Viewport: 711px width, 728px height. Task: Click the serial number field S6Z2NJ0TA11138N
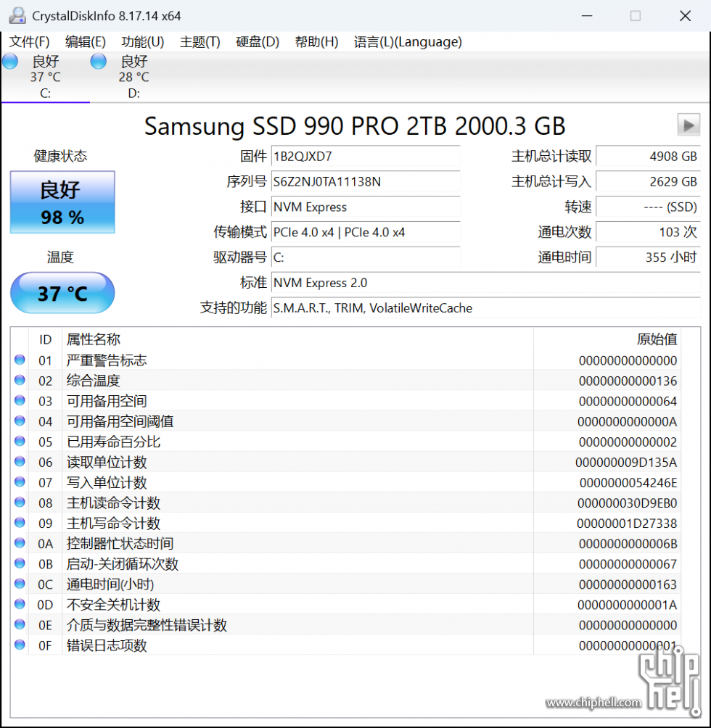tap(366, 181)
